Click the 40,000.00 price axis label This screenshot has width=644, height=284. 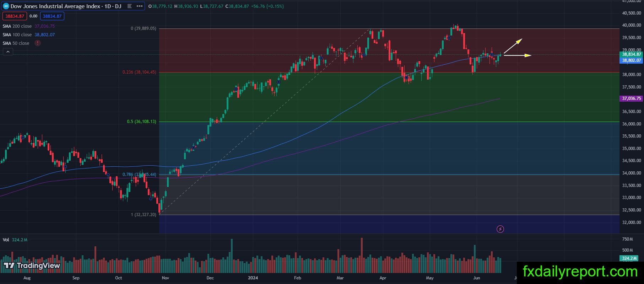pos(632,25)
